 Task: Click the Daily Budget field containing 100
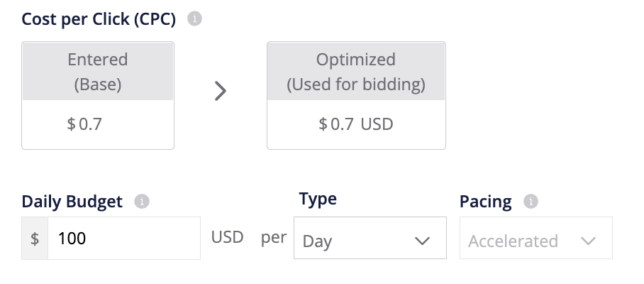coord(124,239)
